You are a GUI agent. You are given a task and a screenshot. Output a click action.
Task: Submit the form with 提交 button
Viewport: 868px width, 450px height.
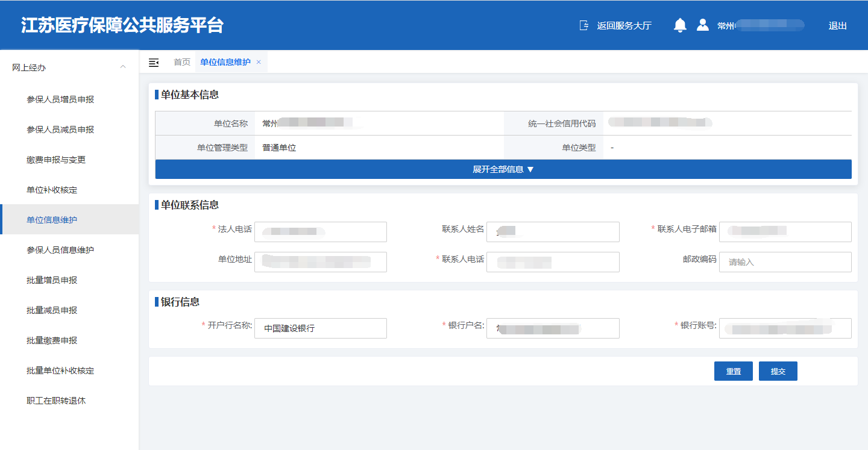click(x=778, y=371)
